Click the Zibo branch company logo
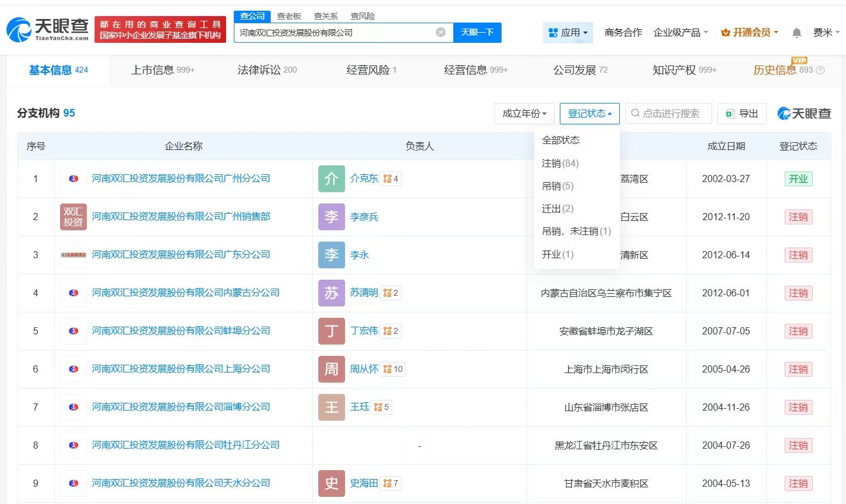This screenshot has height=504, width=846. pos(73,407)
